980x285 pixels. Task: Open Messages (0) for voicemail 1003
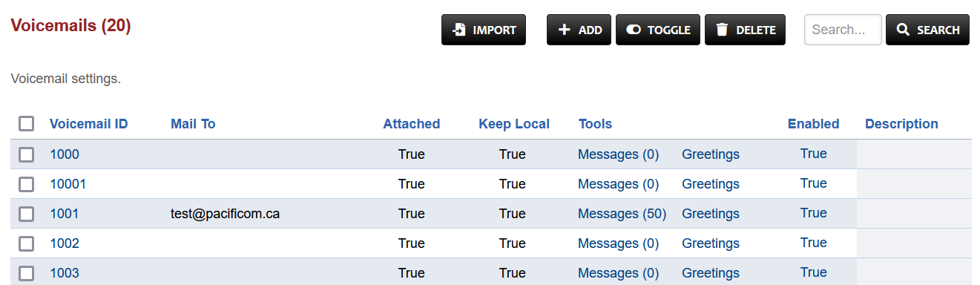pos(619,273)
